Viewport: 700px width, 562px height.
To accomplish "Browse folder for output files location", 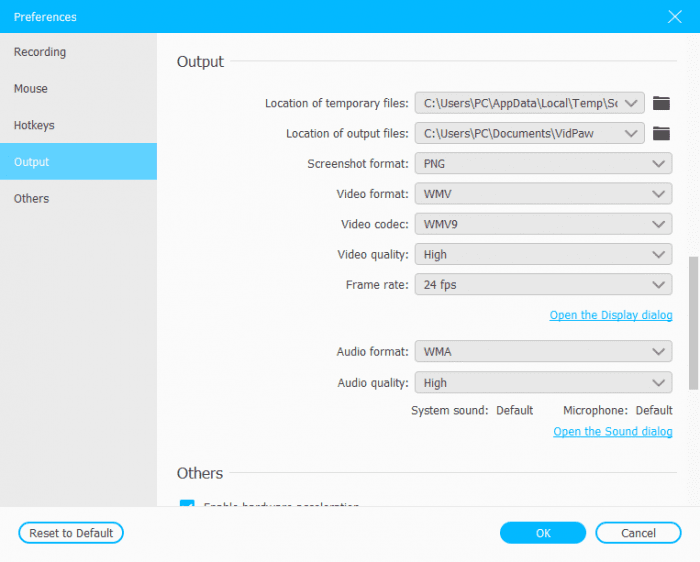I will [661, 133].
